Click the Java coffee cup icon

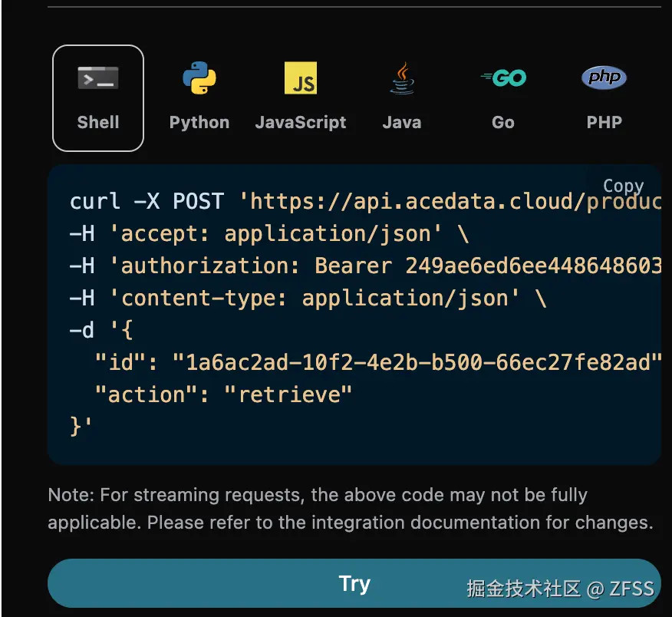tap(402, 78)
